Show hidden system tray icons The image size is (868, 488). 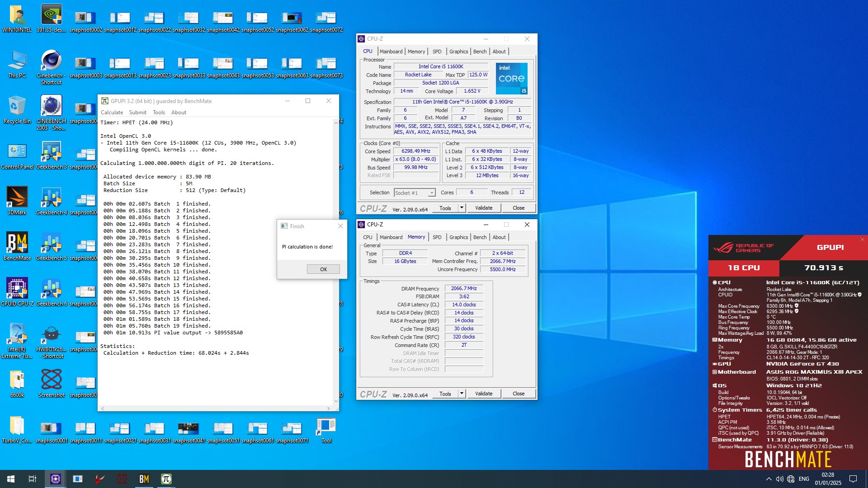pos(769,479)
